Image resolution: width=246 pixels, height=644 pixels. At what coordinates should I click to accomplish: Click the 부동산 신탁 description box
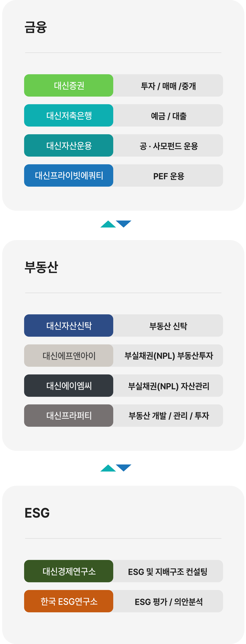(168, 326)
